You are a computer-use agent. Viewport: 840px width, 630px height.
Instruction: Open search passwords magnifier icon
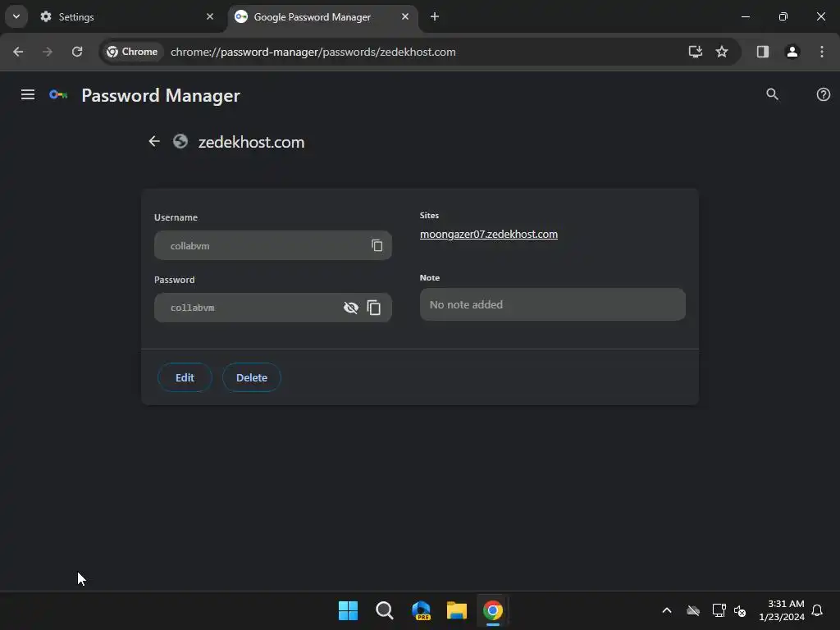click(x=772, y=94)
